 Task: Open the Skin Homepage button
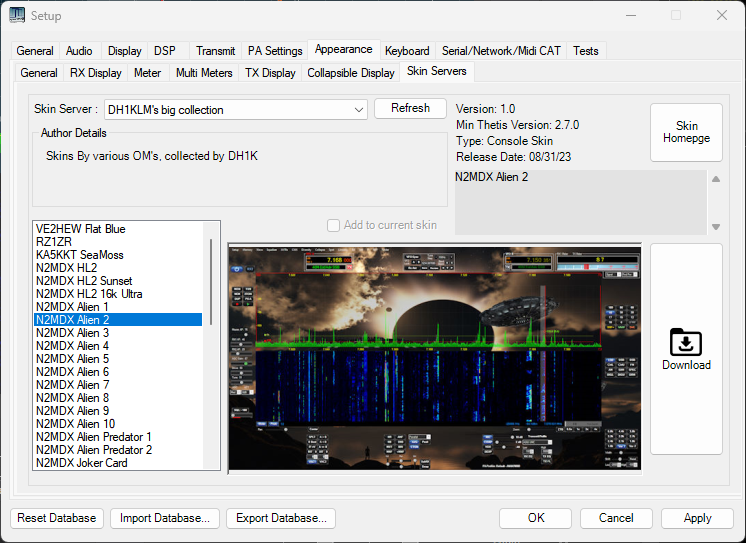[x=686, y=132]
